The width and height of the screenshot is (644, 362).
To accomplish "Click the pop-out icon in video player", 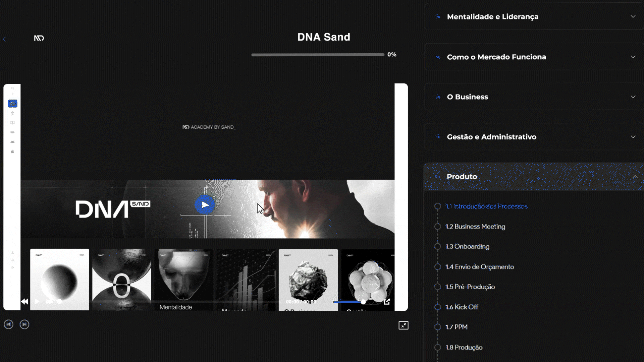I will click(387, 302).
